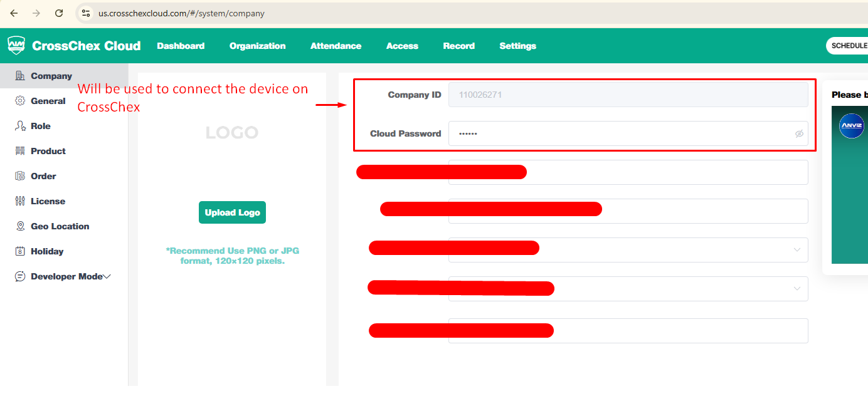Go to the Dashboard tab

pyautogui.click(x=181, y=46)
